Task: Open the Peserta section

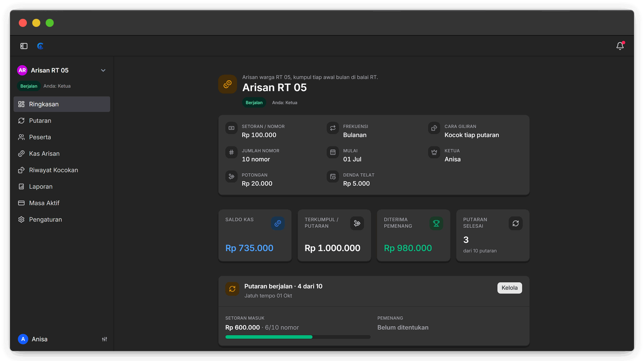Action: coord(62,137)
